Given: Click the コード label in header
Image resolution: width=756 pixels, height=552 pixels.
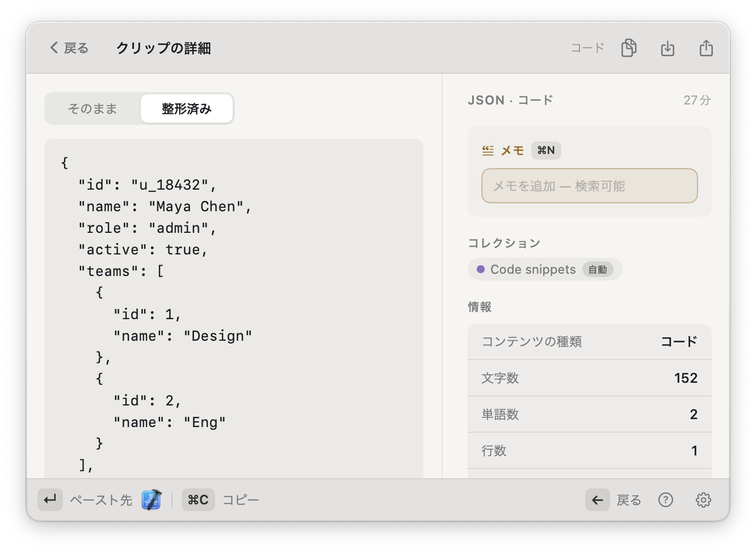Looking at the screenshot, I should pyautogui.click(x=587, y=48).
